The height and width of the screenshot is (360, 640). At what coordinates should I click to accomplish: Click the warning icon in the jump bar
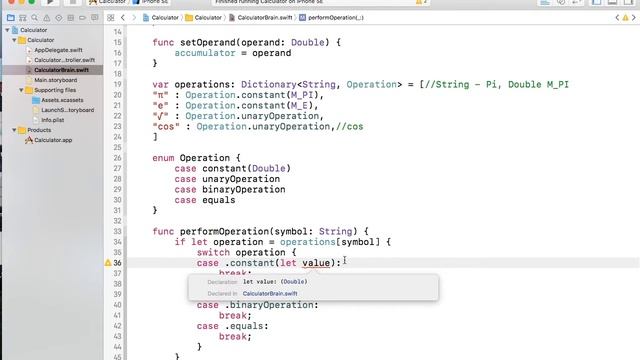click(625, 18)
